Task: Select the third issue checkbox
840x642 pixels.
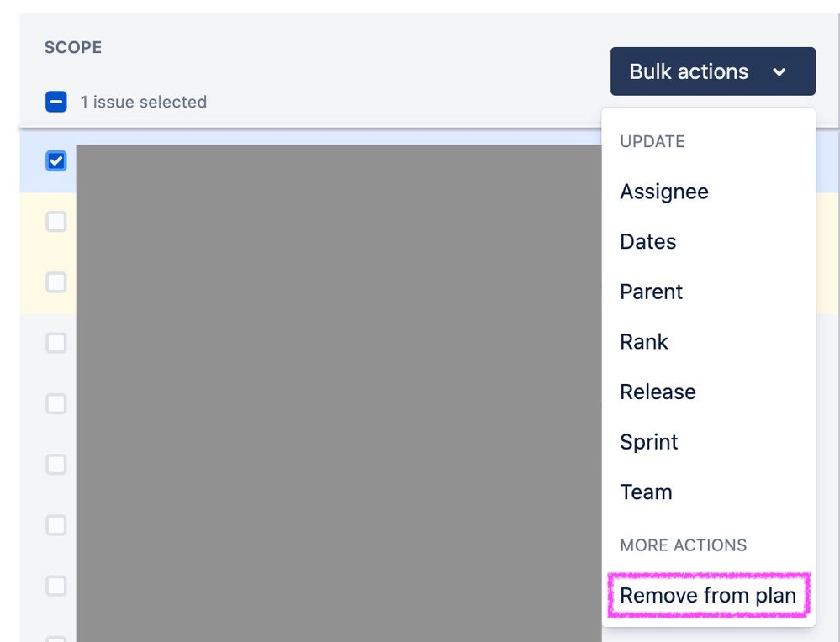Action: (56, 282)
